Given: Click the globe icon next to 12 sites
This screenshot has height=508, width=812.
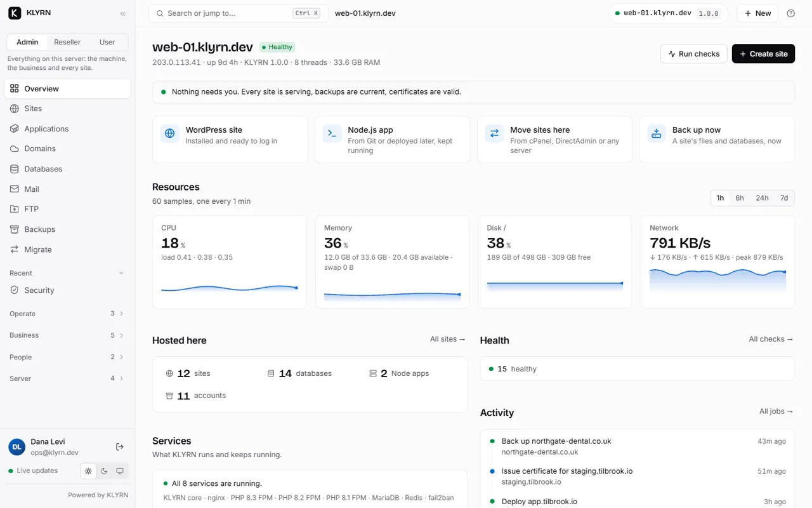Looking at the screenshot, I should click(x=169, y=373).
